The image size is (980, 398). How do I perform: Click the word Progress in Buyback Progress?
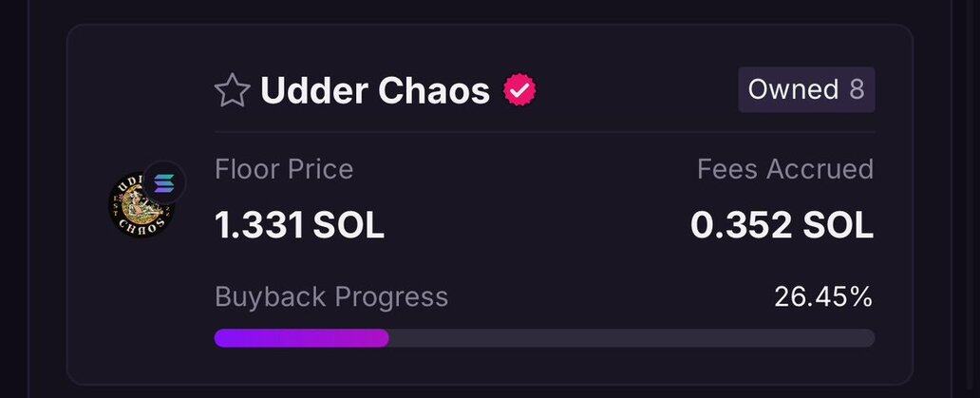coord(389,296)
